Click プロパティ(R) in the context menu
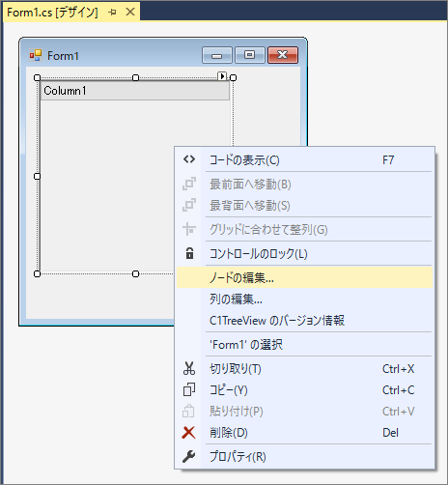Screen dimensions: 448x485 coord(304,456)
